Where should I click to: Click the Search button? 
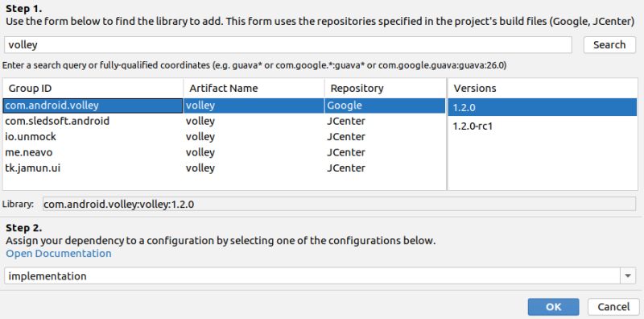(x=609, y=45)
